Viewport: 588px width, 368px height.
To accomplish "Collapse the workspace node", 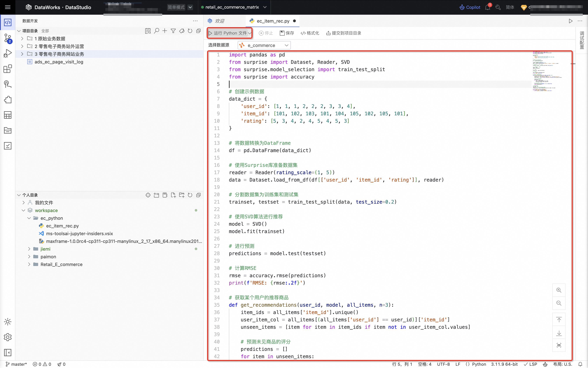I will (x=24, y=210).
